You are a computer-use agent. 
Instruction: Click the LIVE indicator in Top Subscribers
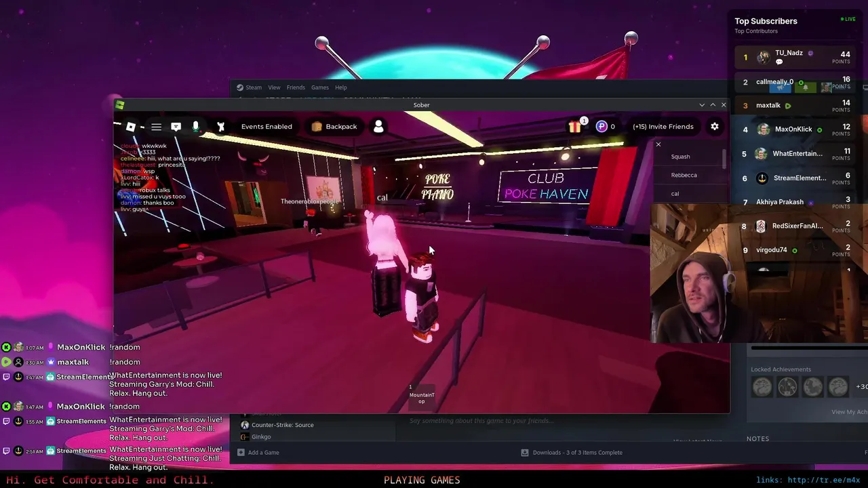(x=848, y=19)
